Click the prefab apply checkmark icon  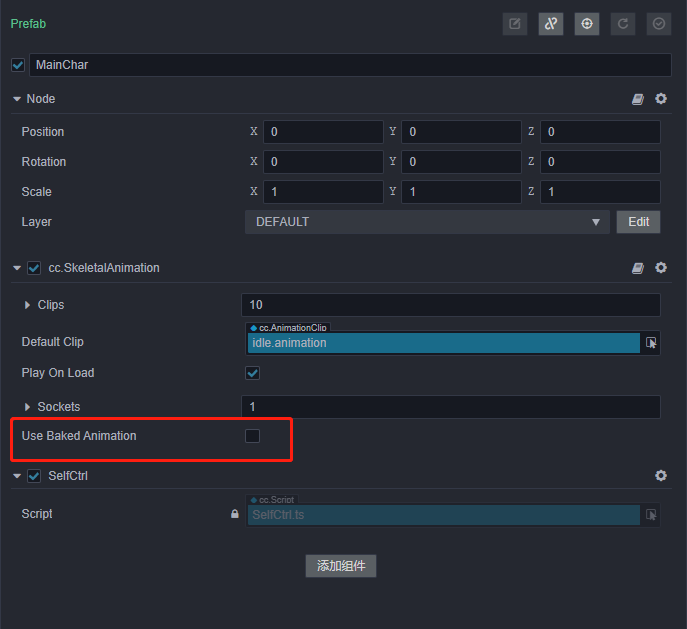659,24
